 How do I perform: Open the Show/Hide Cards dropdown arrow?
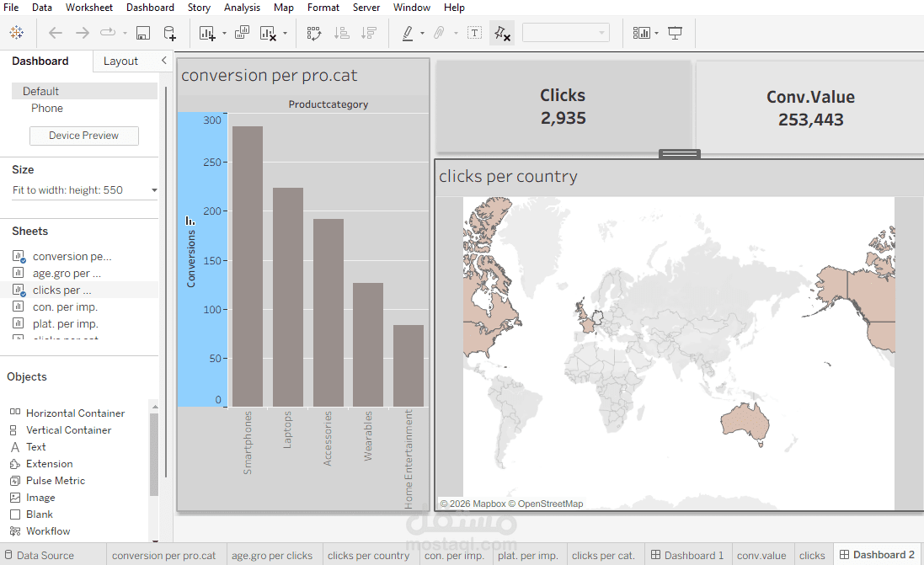coord(656,33)
